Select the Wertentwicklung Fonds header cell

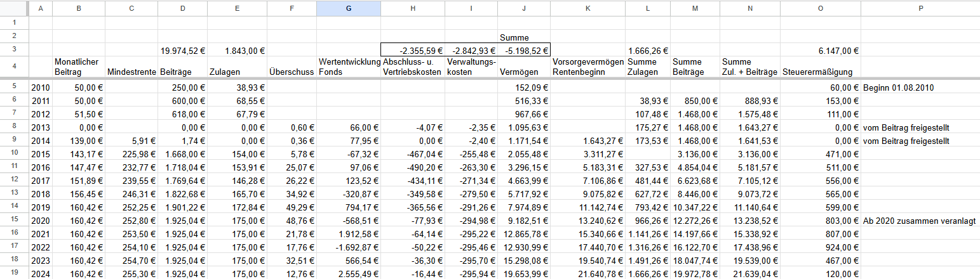348,67
